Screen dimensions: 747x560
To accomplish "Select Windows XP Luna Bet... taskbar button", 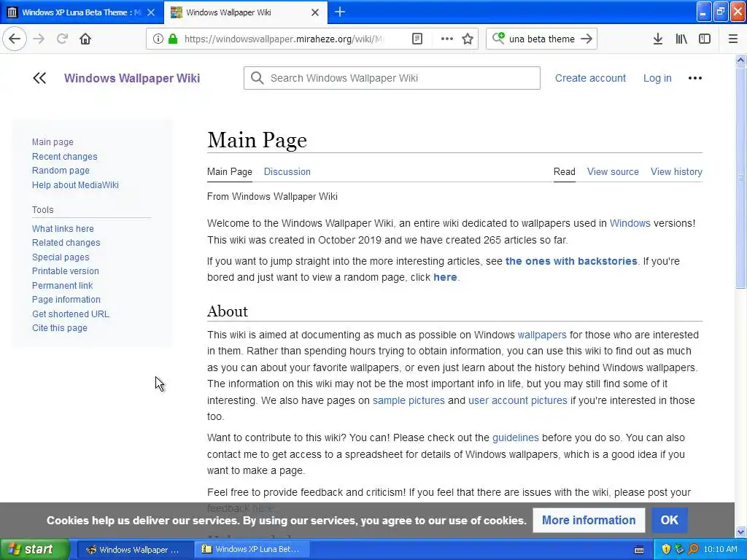I will click(252, 549).
